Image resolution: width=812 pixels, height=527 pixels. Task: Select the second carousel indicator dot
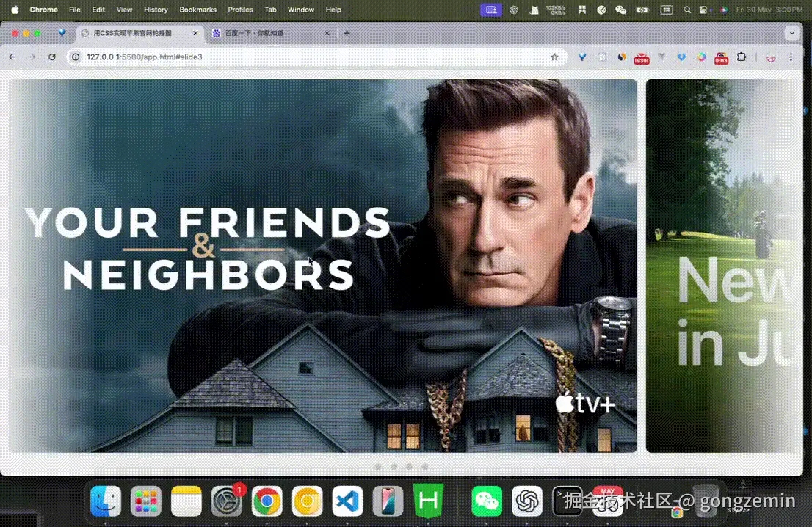pyautogui.click(x=394, y=466)
